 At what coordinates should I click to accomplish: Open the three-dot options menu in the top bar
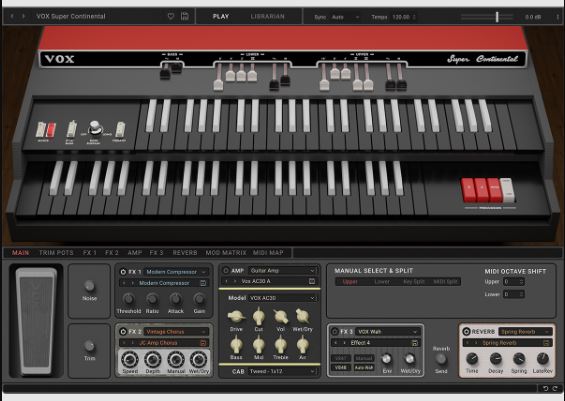558,17
